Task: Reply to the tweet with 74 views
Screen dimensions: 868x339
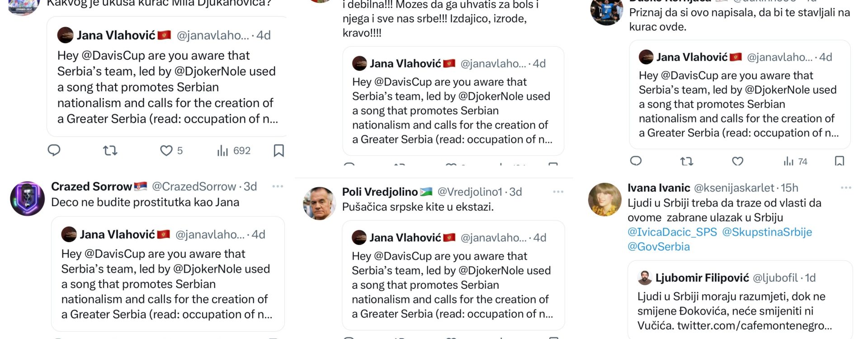Action: coord(636,161)
